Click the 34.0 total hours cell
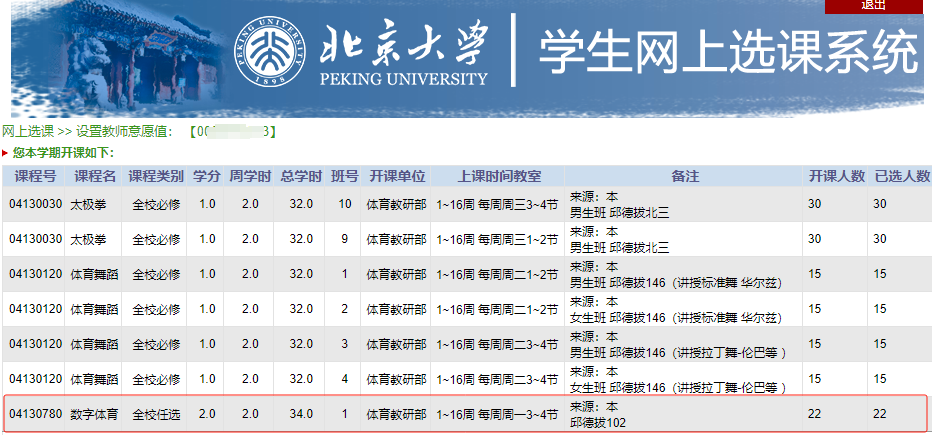This screenshot has height=435, width=932. [301, 414]
